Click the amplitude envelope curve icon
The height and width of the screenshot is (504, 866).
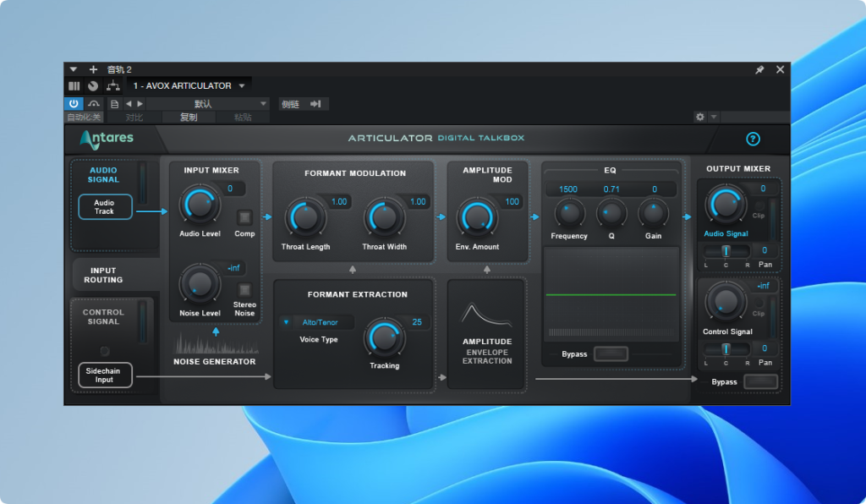click(x=486, y=315)
